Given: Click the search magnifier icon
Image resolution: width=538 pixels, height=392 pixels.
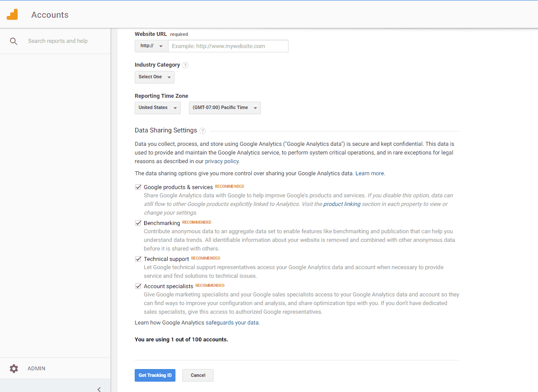Looking at the screenshot, I should coord(14,41).
